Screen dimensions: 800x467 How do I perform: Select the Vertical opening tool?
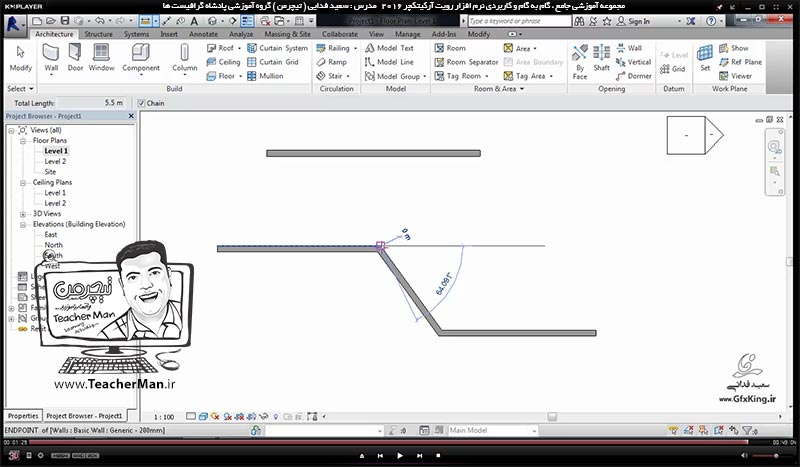tap(633, 62)
